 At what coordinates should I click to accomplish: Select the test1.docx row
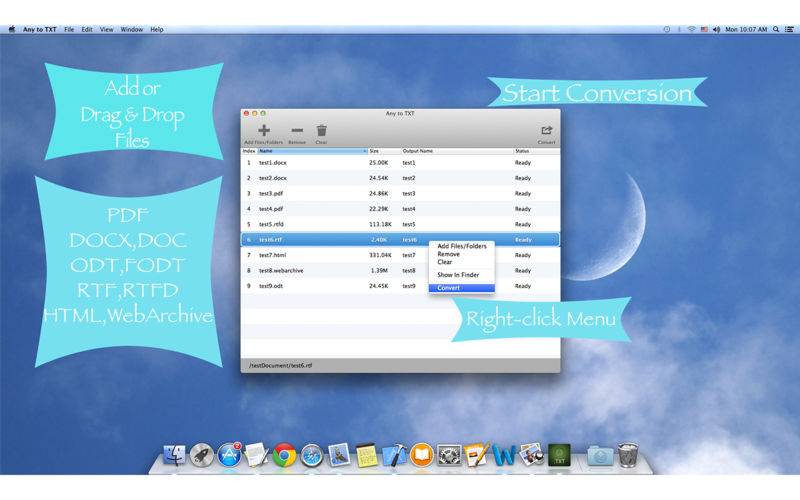click(x=401, y=163)
